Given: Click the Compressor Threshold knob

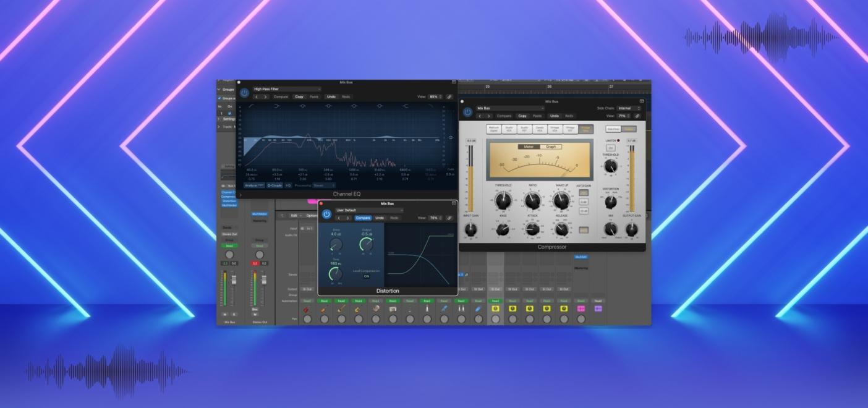Looking at the screenshot, I should click(503, 199).
